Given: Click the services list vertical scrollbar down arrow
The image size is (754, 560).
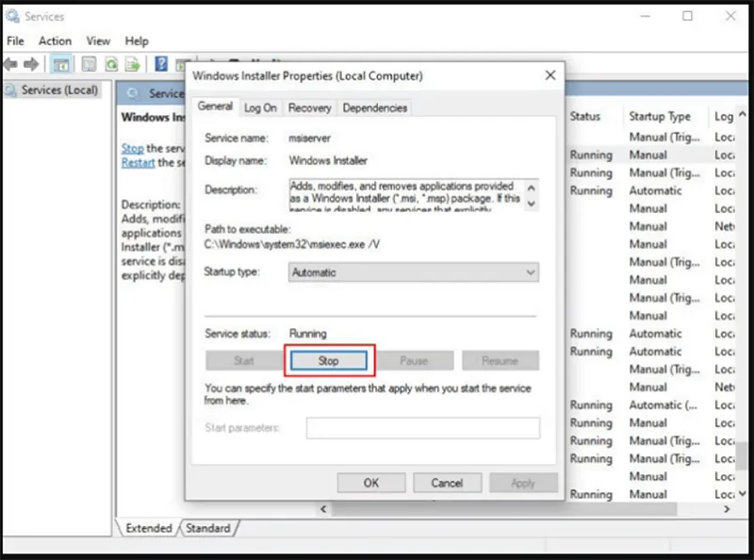Looking at the screenshot, I should (743, 494).
